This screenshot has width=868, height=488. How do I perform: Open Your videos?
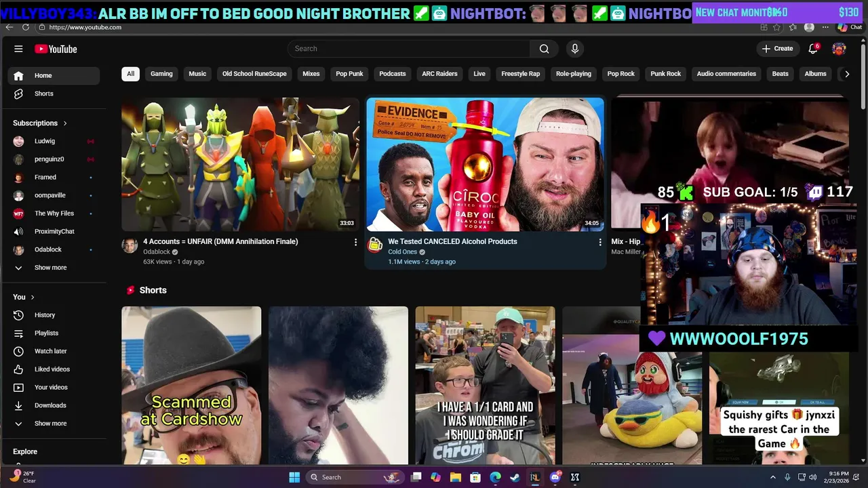[54, 388]
